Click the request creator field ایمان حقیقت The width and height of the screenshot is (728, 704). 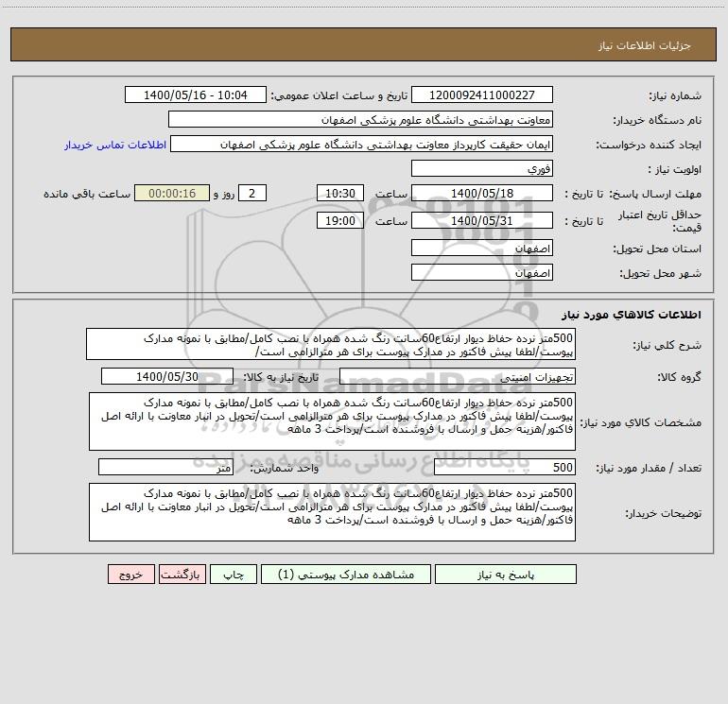coord(362,144)
